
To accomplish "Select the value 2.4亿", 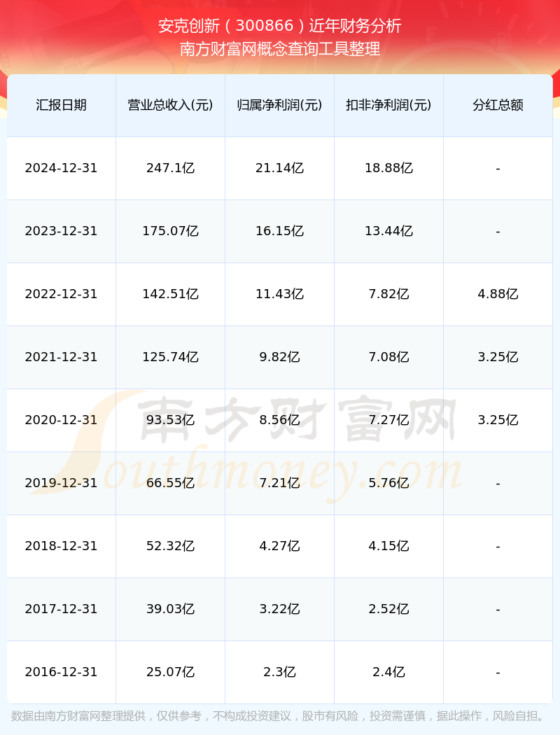I will click(388, 672).
